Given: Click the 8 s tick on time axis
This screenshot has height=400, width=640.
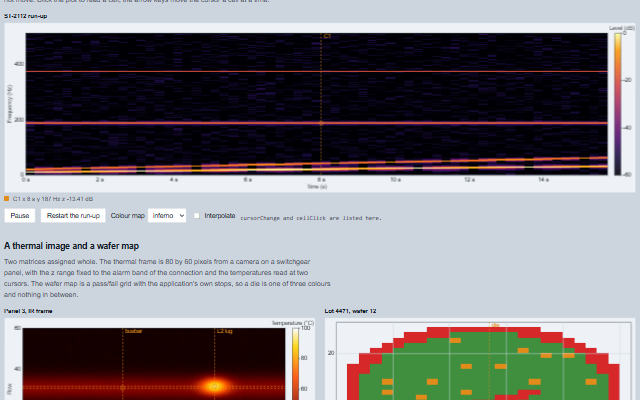Looking at the screenshot, I should click(x=321, y=180).
